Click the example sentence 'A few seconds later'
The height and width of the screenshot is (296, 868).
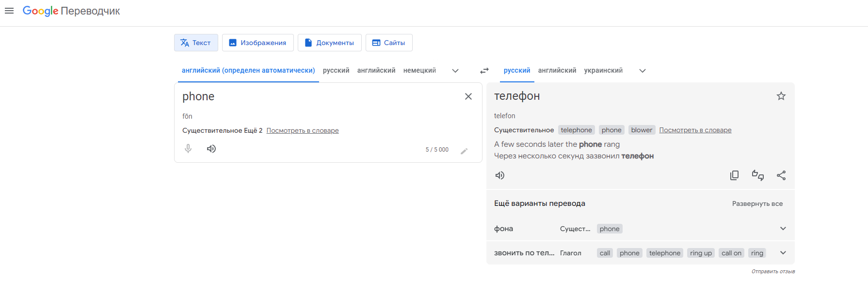point(557,144)
